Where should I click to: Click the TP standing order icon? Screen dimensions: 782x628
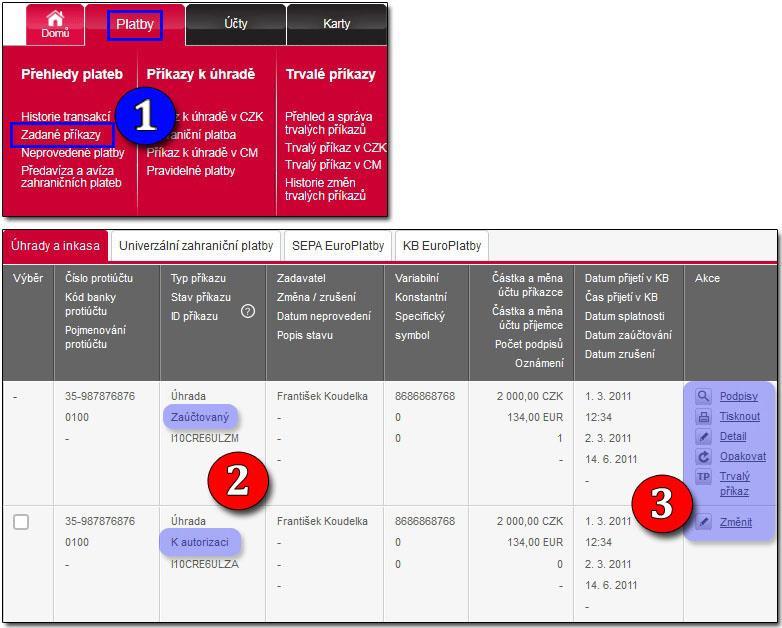pyautogui.click(x=703, y=476)
